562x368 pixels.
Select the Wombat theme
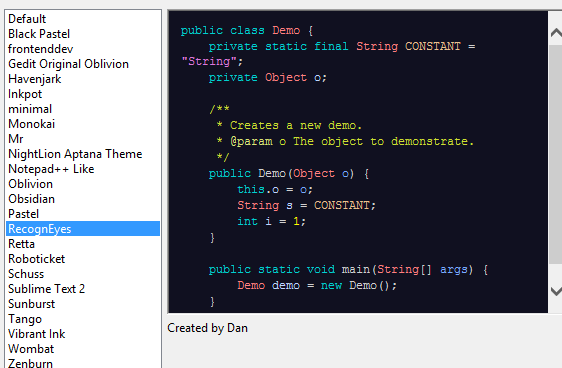(83, 349)
